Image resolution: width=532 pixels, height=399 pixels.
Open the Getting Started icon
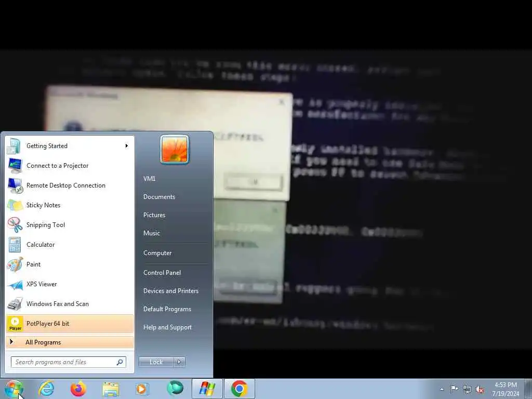click(14, 146)
